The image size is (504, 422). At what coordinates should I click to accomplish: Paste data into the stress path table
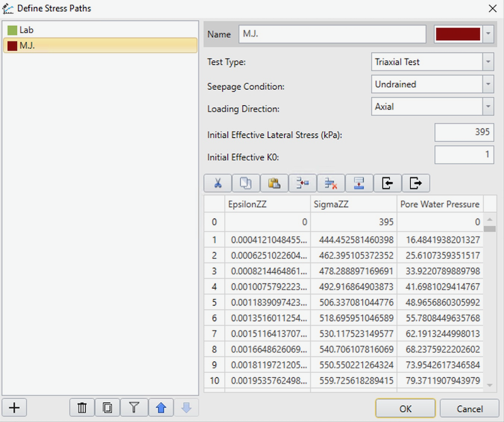pos(273,183)
